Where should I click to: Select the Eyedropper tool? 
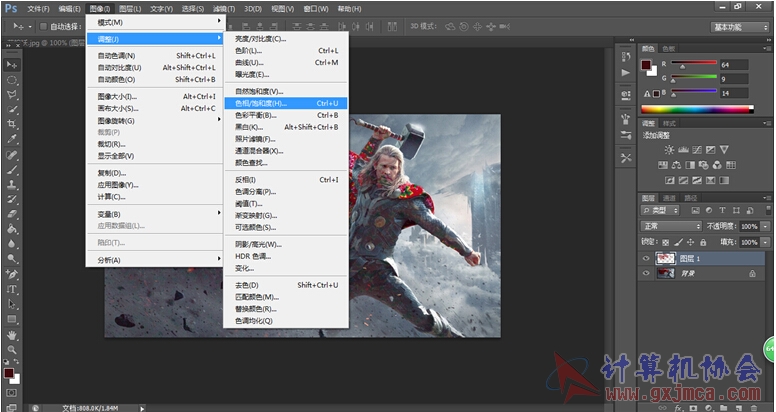point(11,139)
